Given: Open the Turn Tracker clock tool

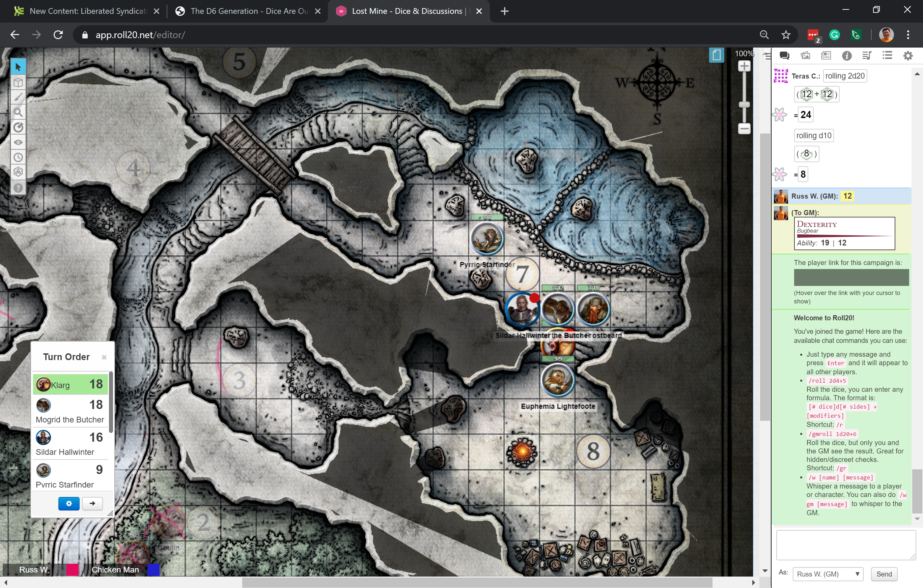Looking at the screenshot, I should click(x=18, y=157).
